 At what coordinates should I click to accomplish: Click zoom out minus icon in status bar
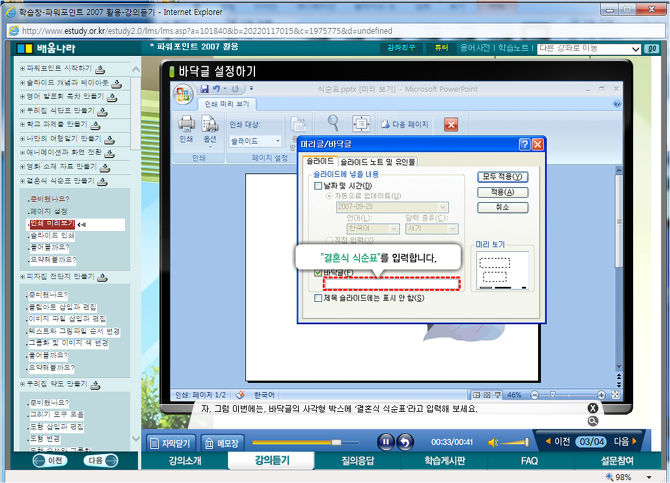pyautogui.click(x=534, y=395)
